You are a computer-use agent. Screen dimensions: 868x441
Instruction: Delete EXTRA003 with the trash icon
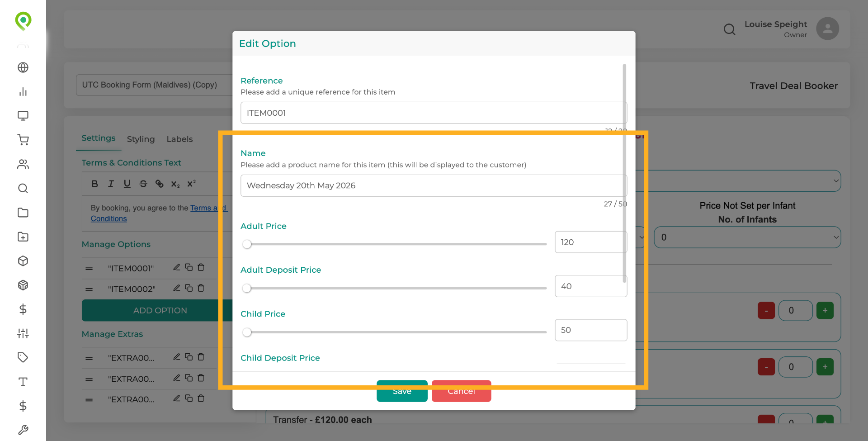click(201, 398)
